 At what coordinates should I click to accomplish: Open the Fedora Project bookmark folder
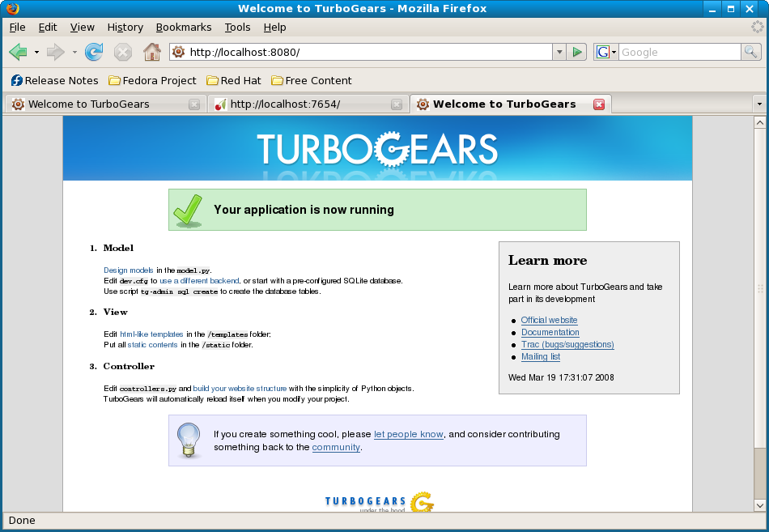click(152, 80)
